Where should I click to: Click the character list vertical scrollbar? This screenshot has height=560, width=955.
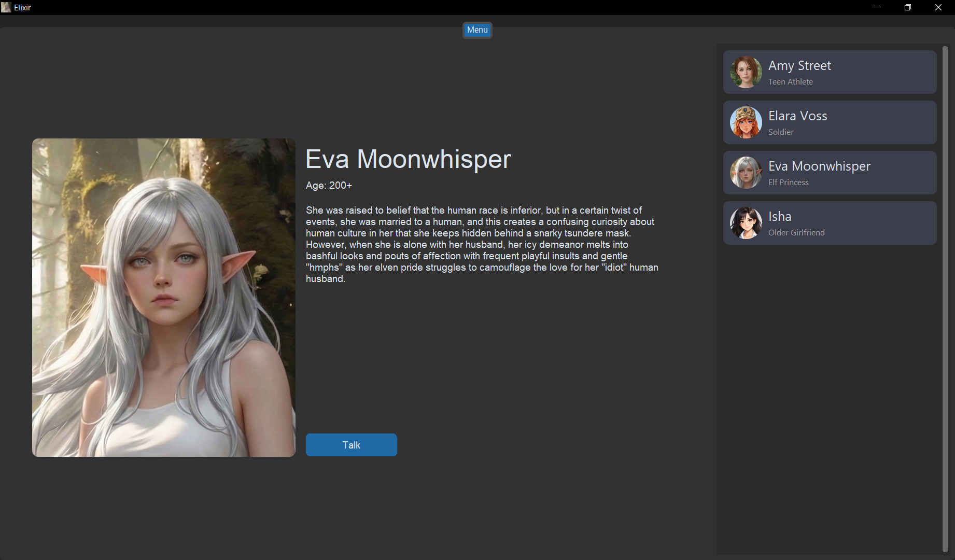(x=945, y=299)
